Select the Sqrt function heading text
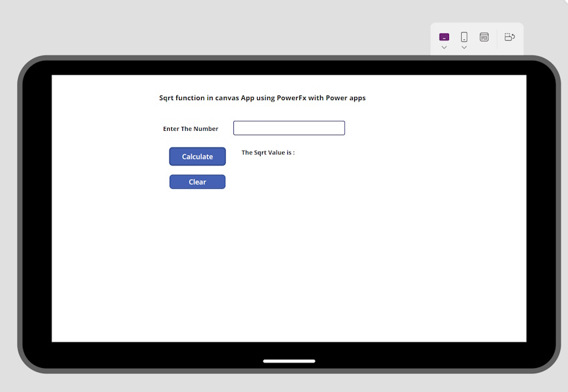 click(262, 98)
